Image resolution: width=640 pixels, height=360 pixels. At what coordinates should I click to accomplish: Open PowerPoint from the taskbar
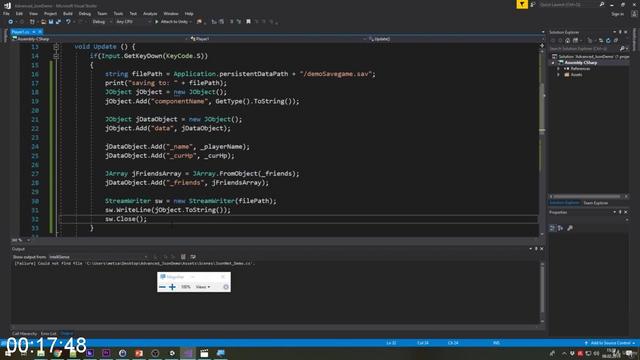coord(139,353)
